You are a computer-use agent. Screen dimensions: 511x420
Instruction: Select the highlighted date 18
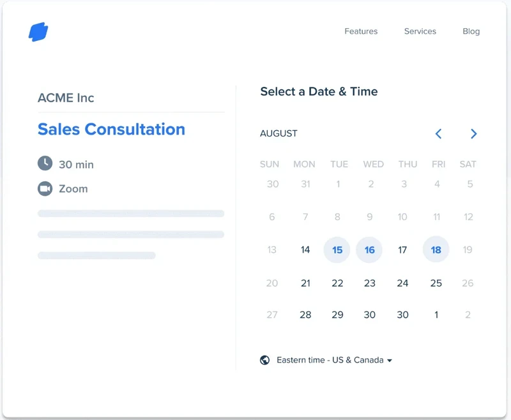click(436, 250)
